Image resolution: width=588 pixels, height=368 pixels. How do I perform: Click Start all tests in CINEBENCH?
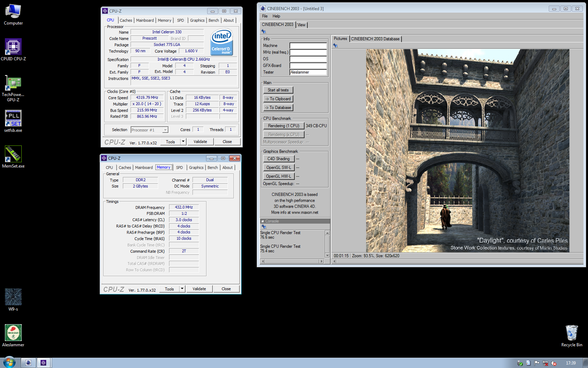pyautogui.click(x=278, y=90)
